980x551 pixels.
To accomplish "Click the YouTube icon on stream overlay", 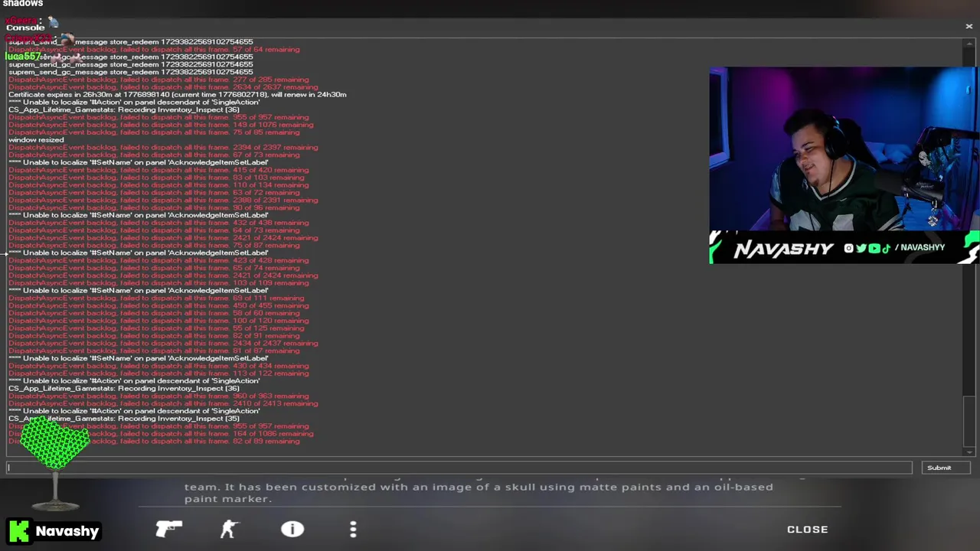I will (874, 248).
